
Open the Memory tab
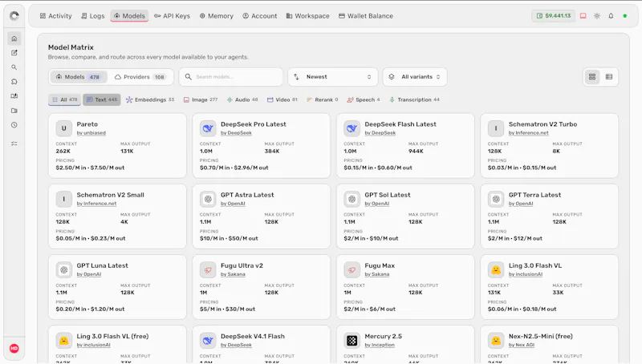pyautogui.click(x=216, y=16)
